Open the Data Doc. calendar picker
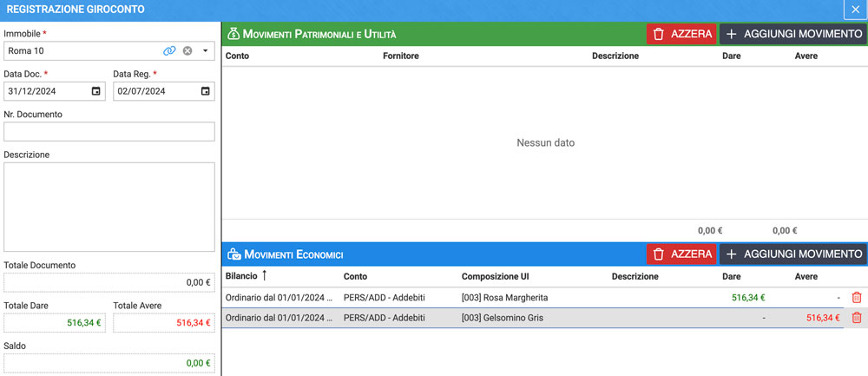Image resolution: width=868 pixels, height=376 pixels. point(95,91)
